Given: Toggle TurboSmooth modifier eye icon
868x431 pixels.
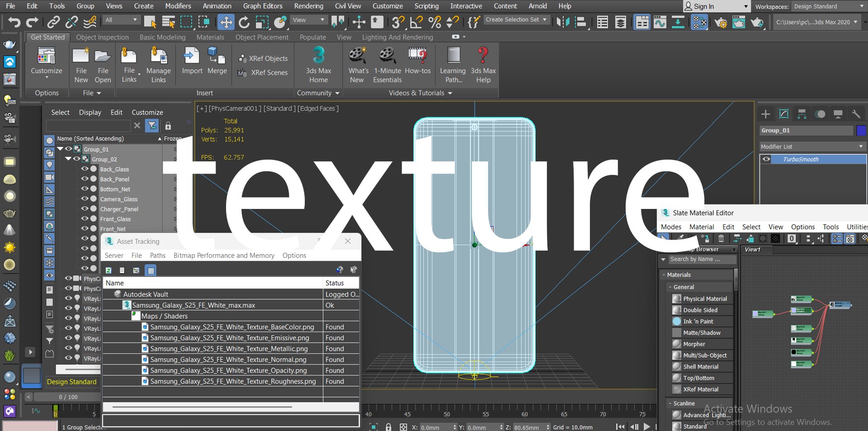Looking at the screenshot, I should click(x=766, y=159).
